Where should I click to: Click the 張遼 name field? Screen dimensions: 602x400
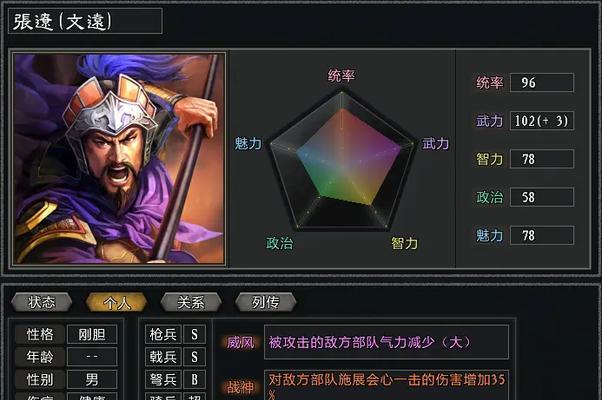click(x=85, y=21)
